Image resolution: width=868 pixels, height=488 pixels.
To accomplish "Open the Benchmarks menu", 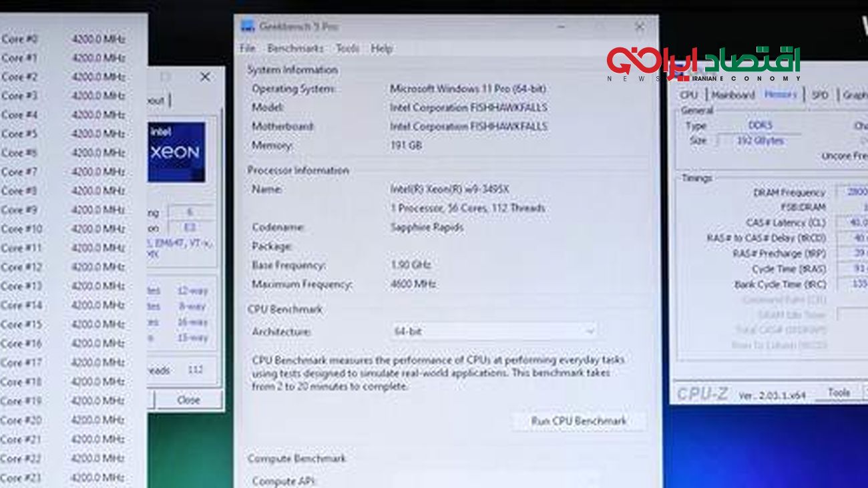I will [x=295, y=49].
